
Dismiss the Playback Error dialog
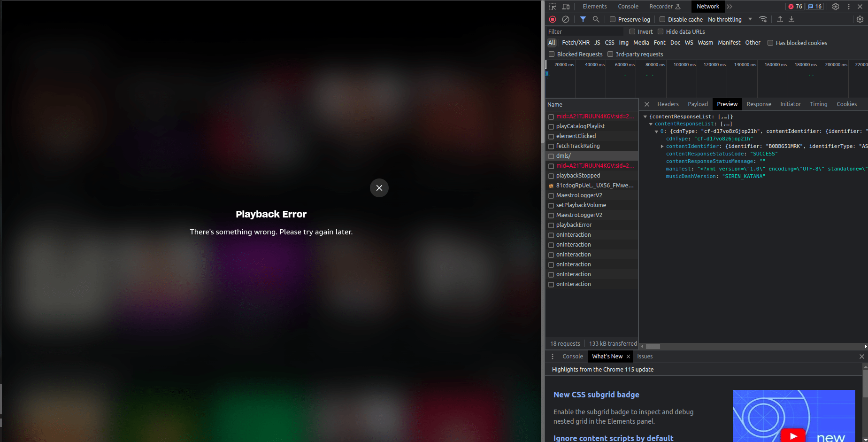(379, 188)
